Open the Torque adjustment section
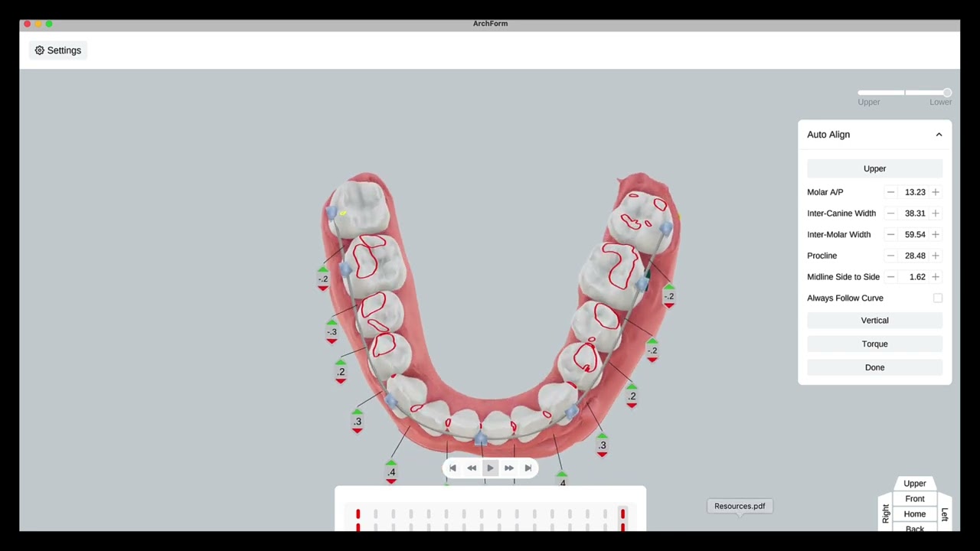Image resolution: width=980 pixels, height=551 pixels. (x=874, y=344)
